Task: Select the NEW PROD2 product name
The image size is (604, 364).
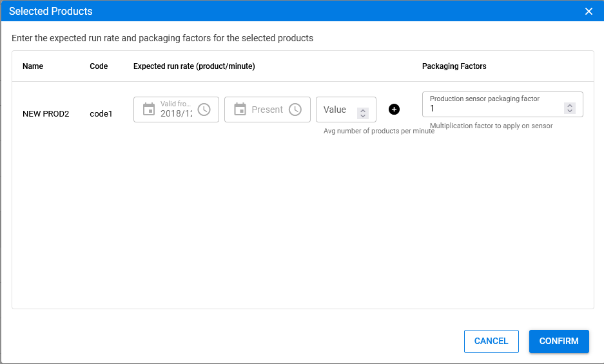Action: click(46, 114)
